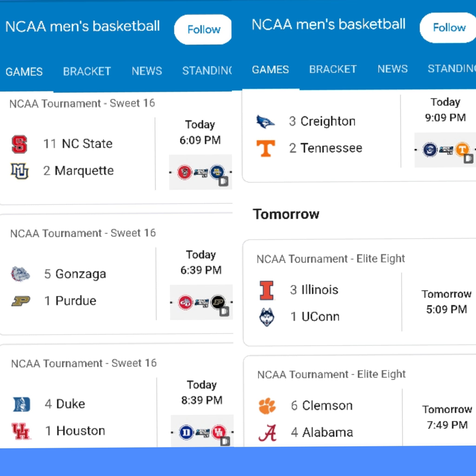Open the BRACKET tab in left panel
Image resolution: width=476 pixels, height=476 pixels.
[x=87, y=71]
